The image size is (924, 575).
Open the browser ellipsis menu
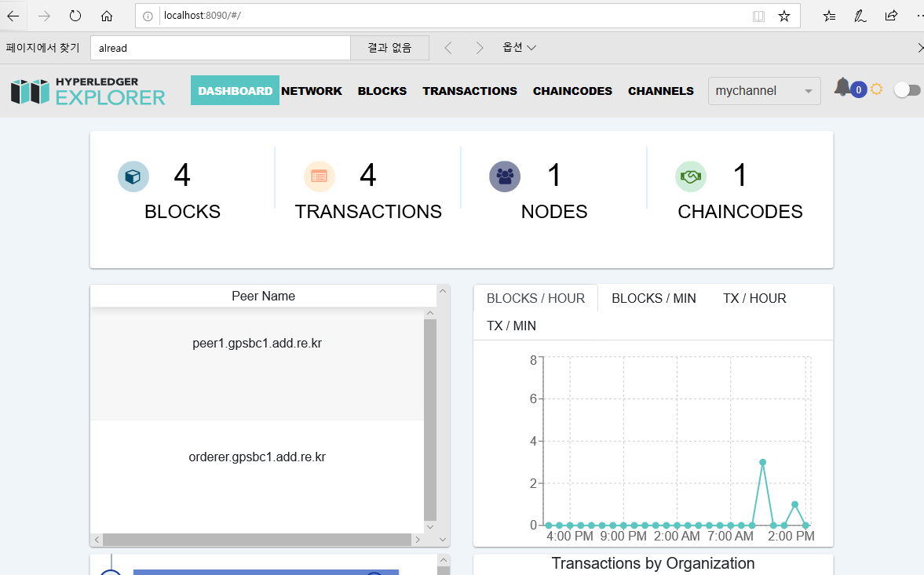919,16
